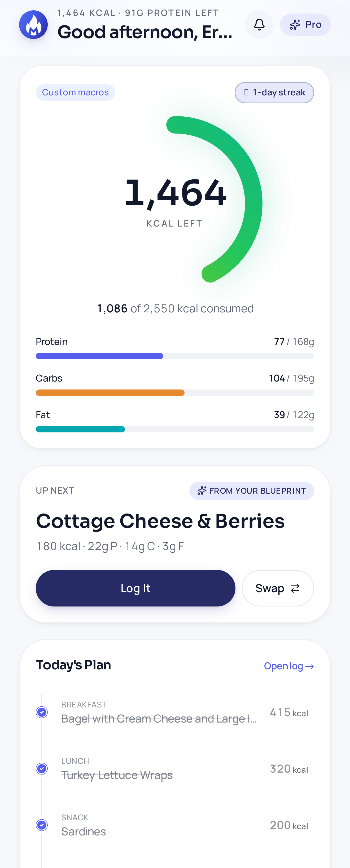Tap the sparkle icon on Pro badge
The height and width of the screenshot is (868, 350).
[295, 25]
